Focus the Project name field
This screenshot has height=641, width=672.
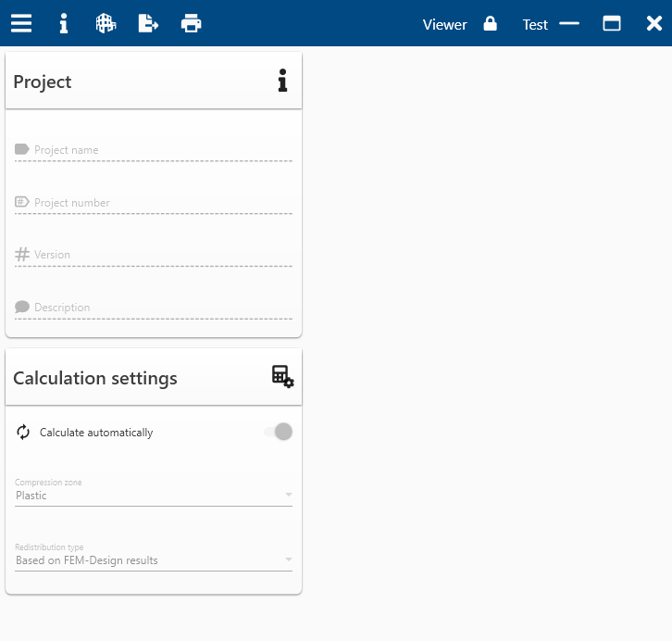[154, 150]
